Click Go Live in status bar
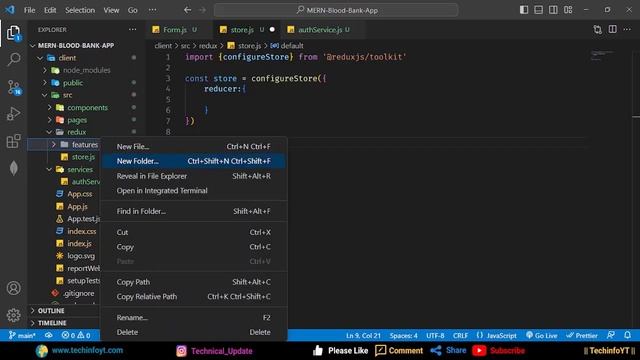The image size is (640, 360). click(x=542, y=336)
